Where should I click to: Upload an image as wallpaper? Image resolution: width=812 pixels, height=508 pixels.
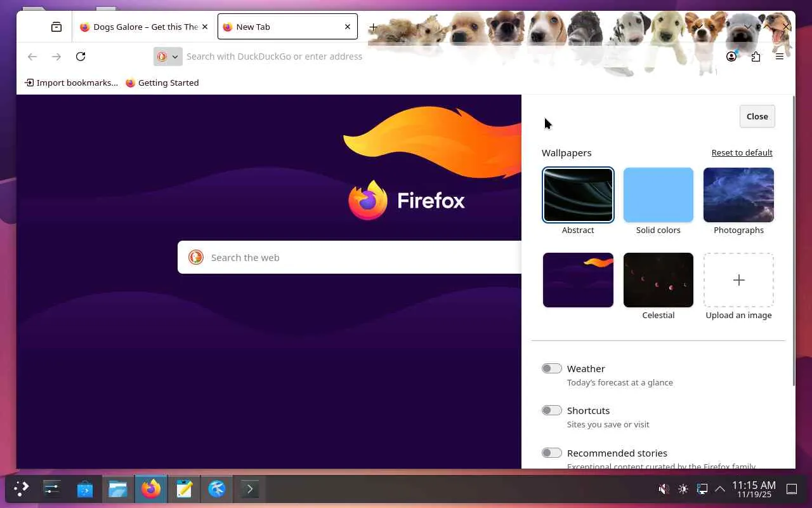pyautogui.click(x=738, y=280)
